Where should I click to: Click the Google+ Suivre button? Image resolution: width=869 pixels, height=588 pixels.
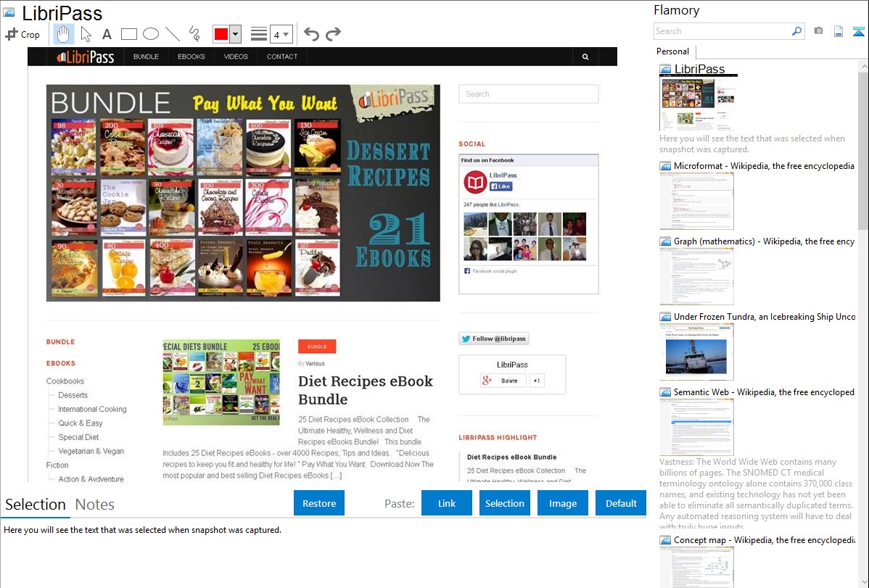503,381
